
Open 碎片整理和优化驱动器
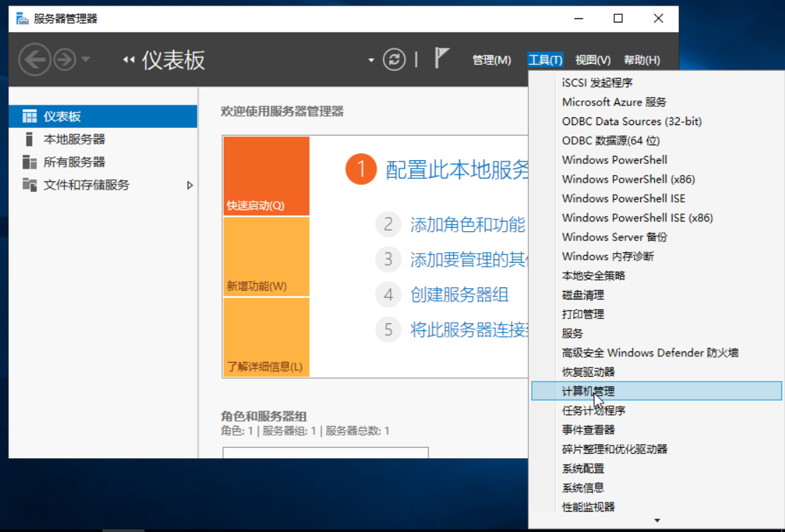[x=656, y=449]
